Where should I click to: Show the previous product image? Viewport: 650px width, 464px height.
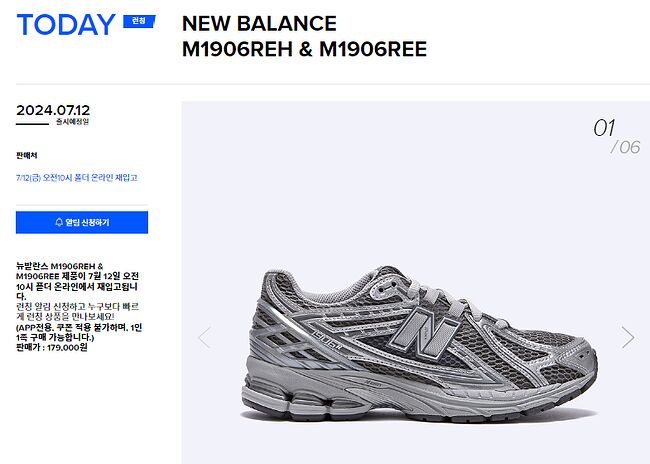coord(205,337)
